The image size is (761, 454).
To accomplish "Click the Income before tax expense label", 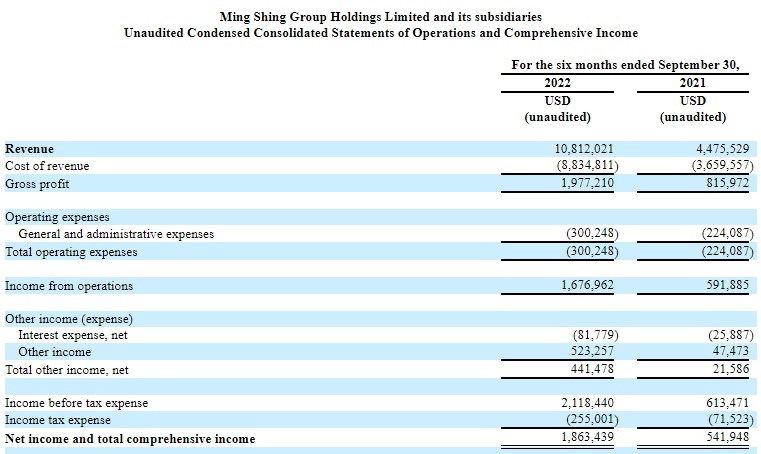I will (76, 403).
